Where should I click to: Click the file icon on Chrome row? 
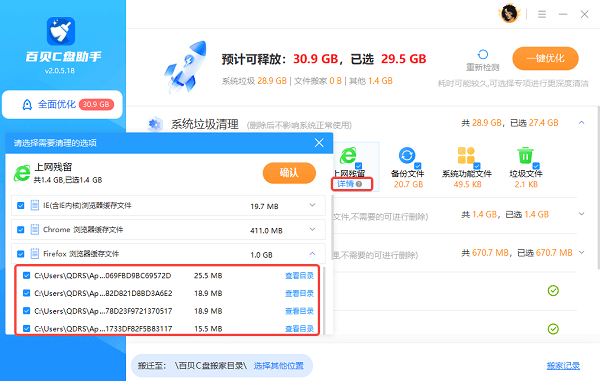tap(34, 230)
